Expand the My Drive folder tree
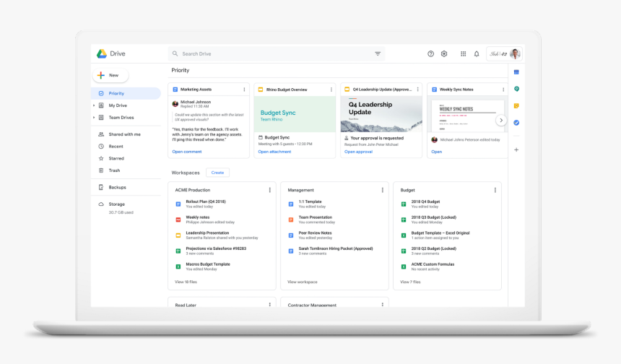The height and width of the screenshot is (364, 621). pyautogui.click(x=94, y=105)
